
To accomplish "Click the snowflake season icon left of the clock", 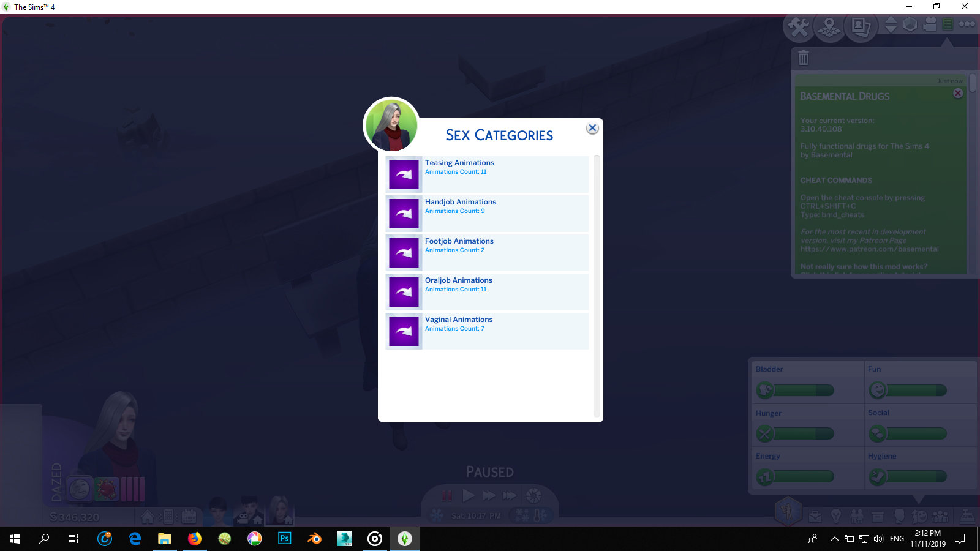I will (436, 515).
